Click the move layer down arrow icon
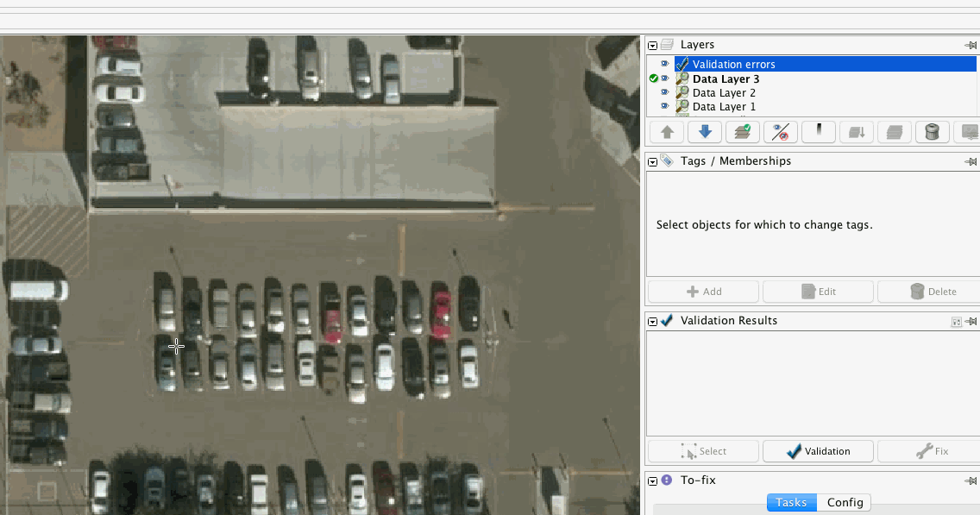Viewport: 980px width, 515px height. (704, 131)
